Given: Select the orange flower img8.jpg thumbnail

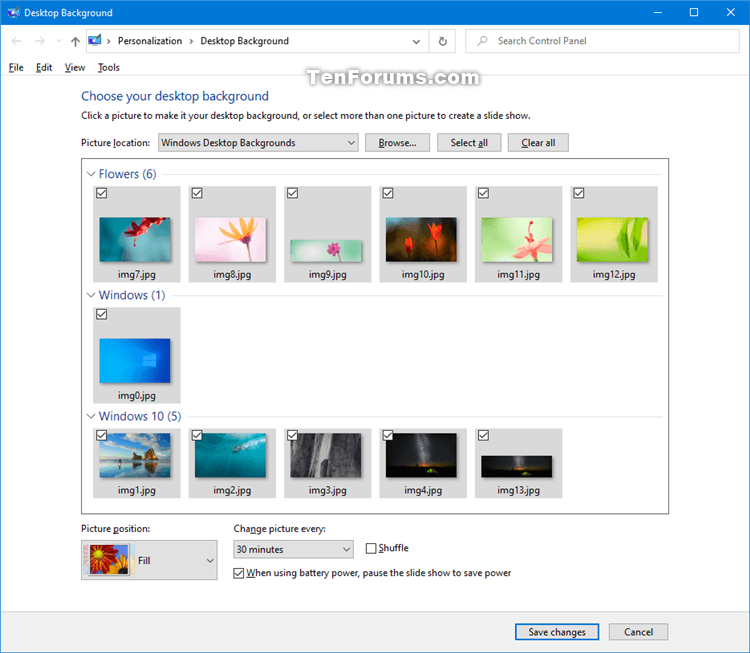Looking at the screenshot, I should (231, 240).
